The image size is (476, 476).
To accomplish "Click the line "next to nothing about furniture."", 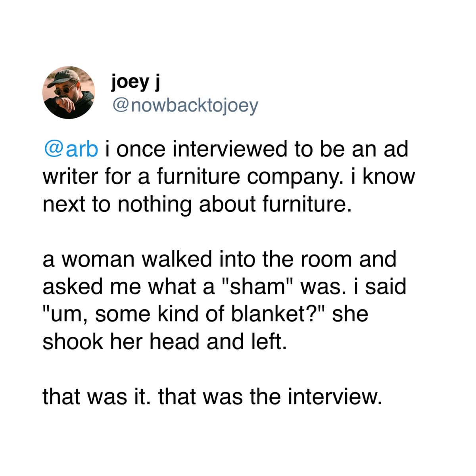I will (197, 204).
